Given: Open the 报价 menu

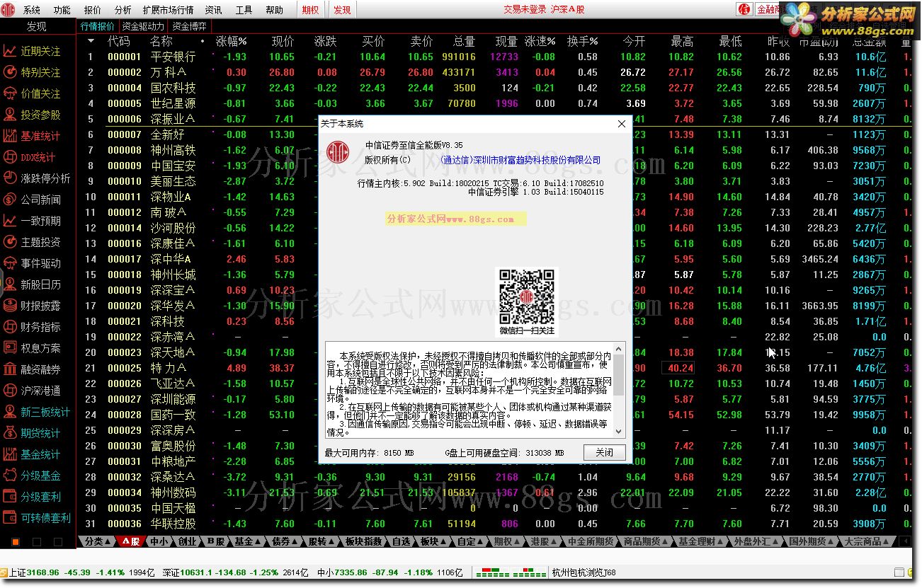Looking at the screenshot, I should (93, 10).
